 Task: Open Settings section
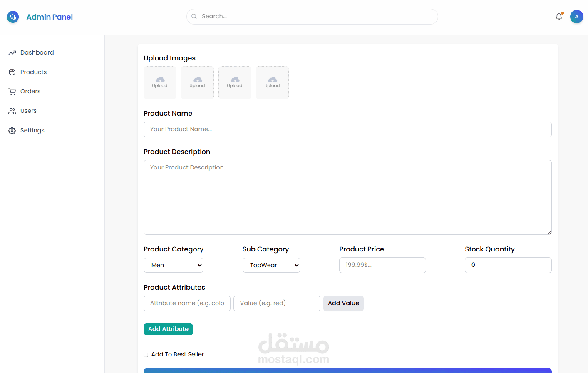32,130
